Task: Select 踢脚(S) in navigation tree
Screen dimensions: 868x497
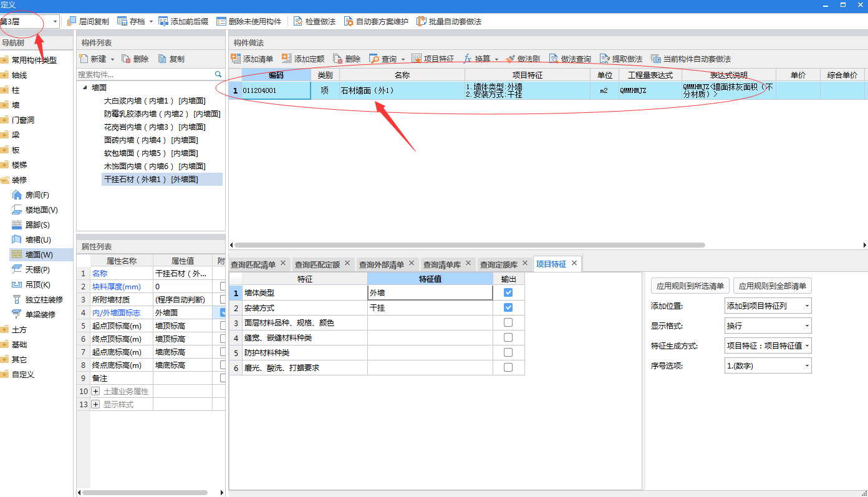Action: click(x=37, y=224)
